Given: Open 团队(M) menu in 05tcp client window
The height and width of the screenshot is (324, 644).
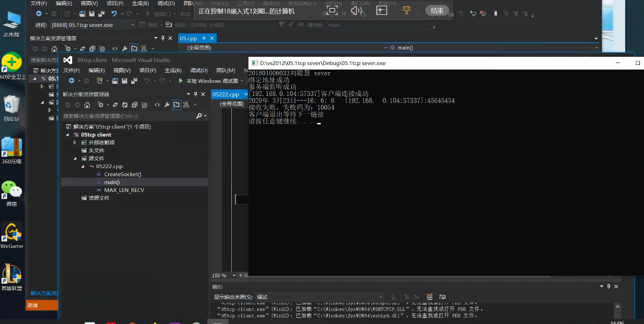Looking at the screenshot, I should 225,70.
